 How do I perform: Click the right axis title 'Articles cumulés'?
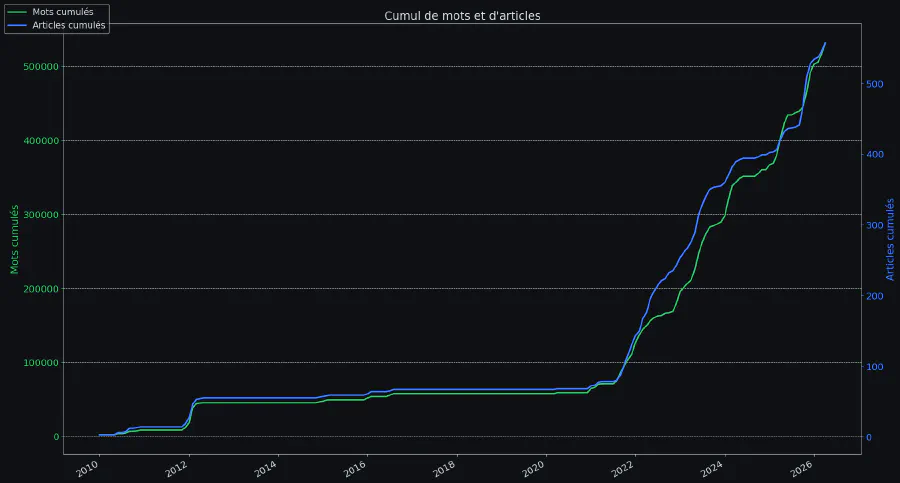point(890,240)
